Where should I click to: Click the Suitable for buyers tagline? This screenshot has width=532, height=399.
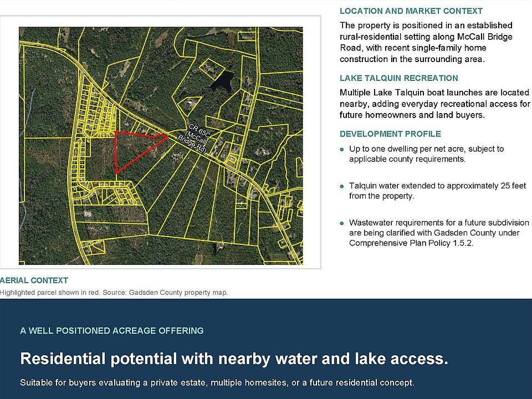pyautogui.click(x=217, y=383)
